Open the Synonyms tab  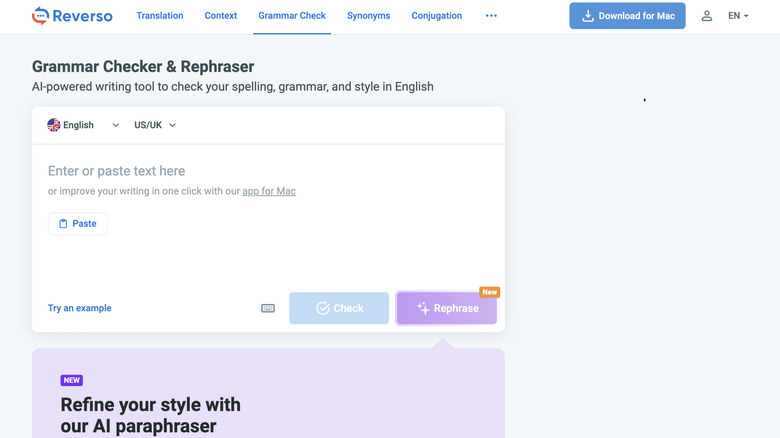point(369,15)
